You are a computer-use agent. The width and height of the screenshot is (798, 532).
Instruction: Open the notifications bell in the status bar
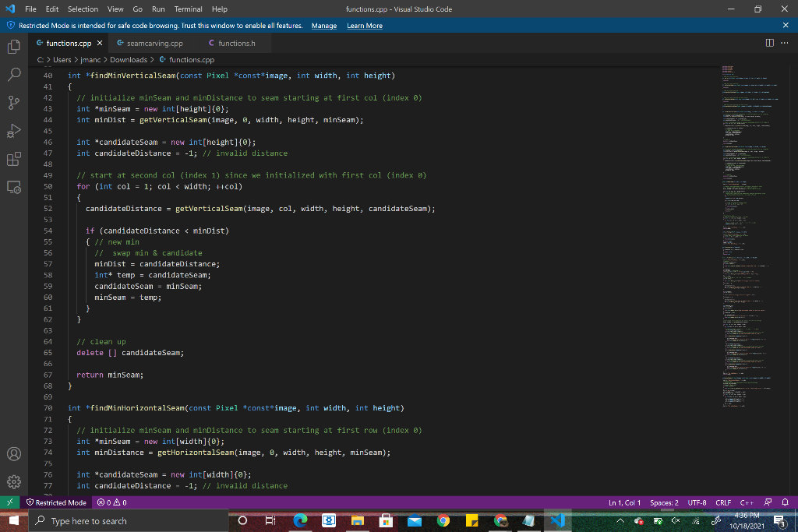click(786, 502)
